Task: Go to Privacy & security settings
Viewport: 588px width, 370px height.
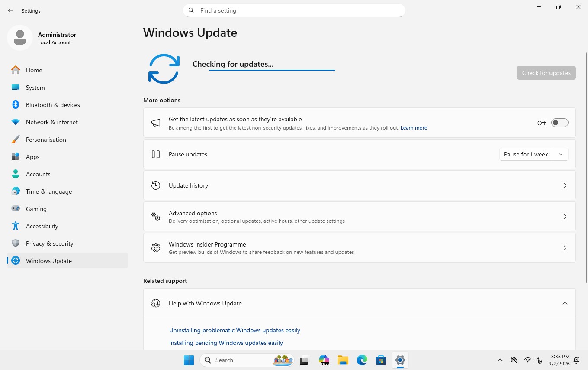Action: (x=67, y=243)
